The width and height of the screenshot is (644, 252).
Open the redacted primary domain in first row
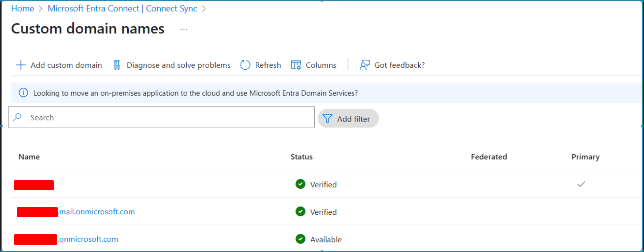[x=34, y=185]
